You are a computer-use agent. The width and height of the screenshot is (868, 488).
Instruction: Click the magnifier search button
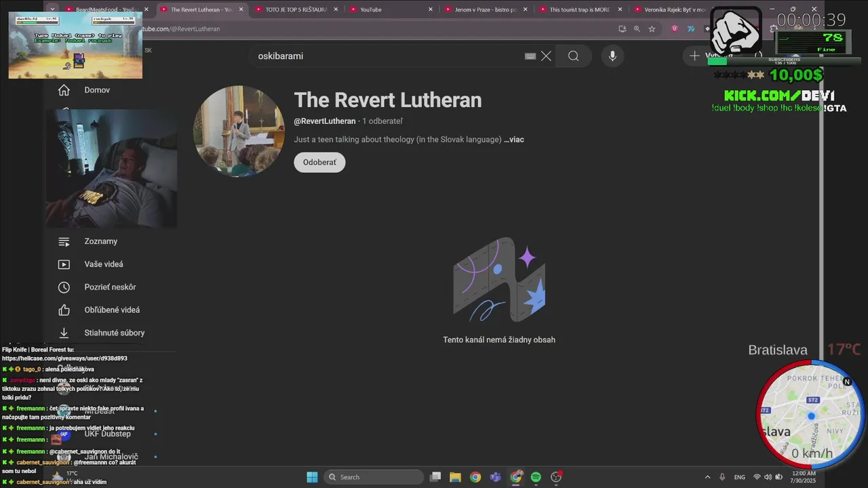click(574, 56)
